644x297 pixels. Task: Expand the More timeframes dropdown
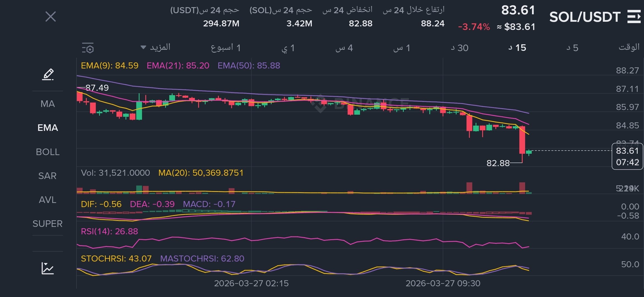(156, 47)
